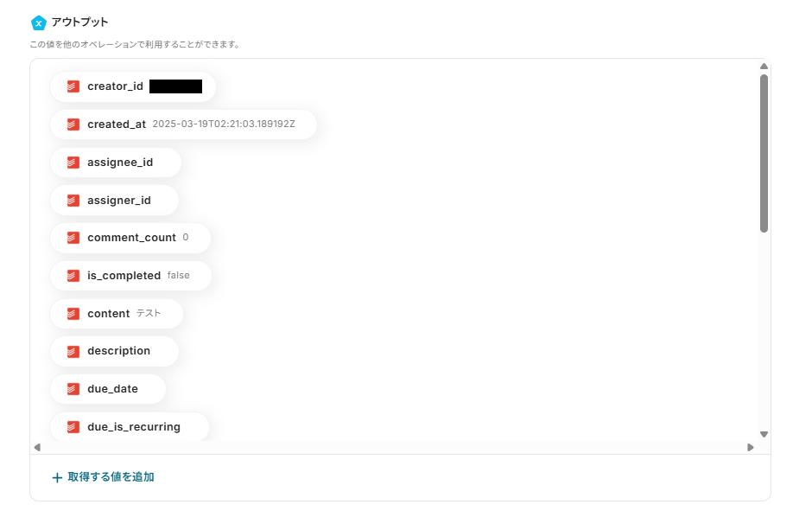Click the plus icon for 取得する値を追加
The width and height of the screenshot is (812, 517).
point(57,477)
